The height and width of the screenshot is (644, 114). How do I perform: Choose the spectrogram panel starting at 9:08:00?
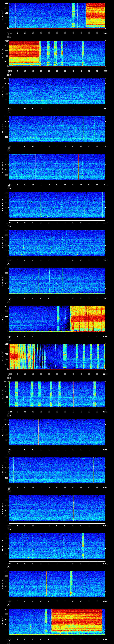(x=57, y=281)
